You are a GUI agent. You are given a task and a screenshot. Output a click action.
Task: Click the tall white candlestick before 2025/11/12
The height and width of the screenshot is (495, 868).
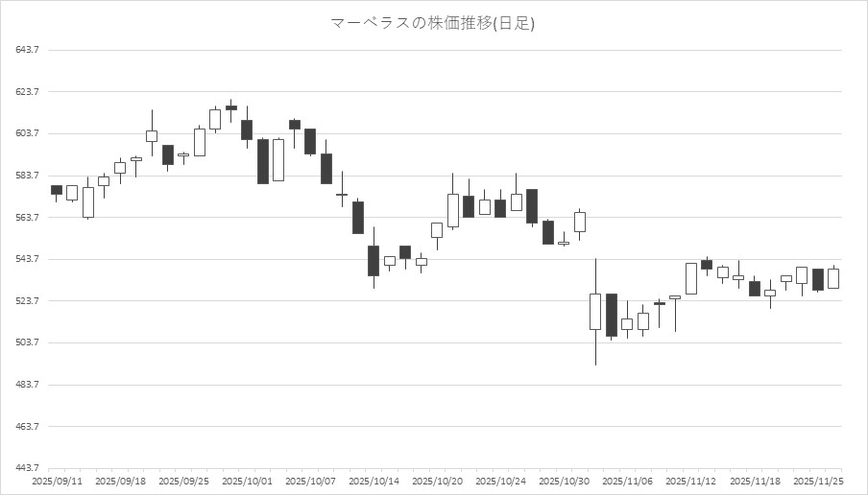[690, 278]
